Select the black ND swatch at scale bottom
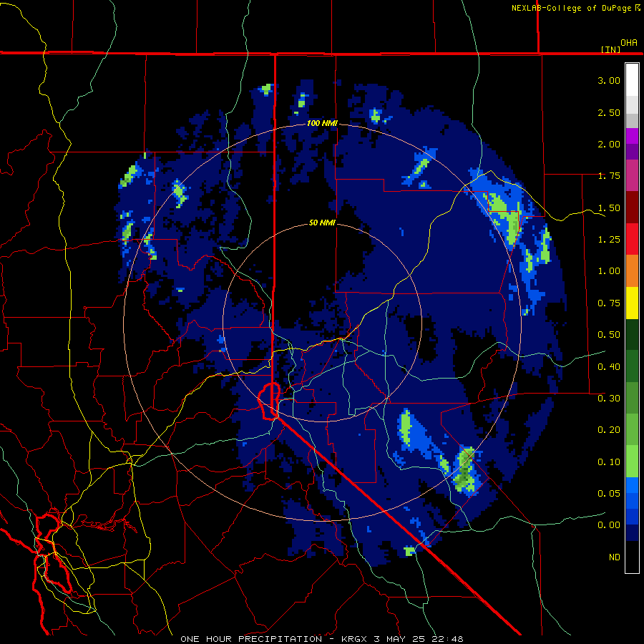The width and height of the screenshot is (644, 644). 632,557
